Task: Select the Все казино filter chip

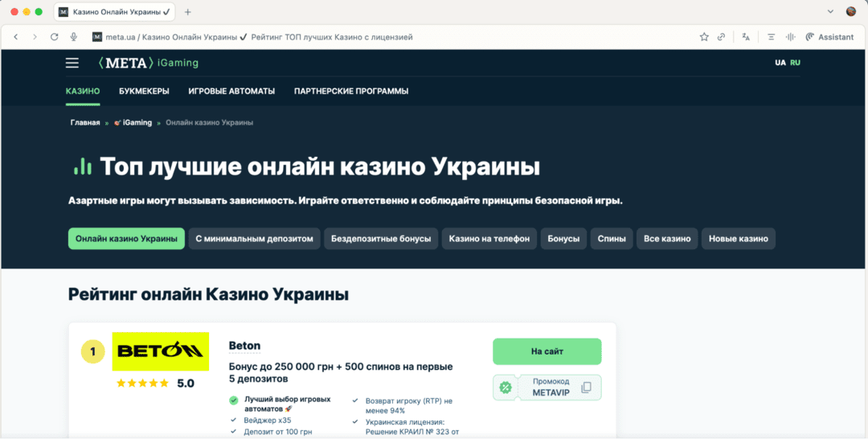Action: [667, 239]
